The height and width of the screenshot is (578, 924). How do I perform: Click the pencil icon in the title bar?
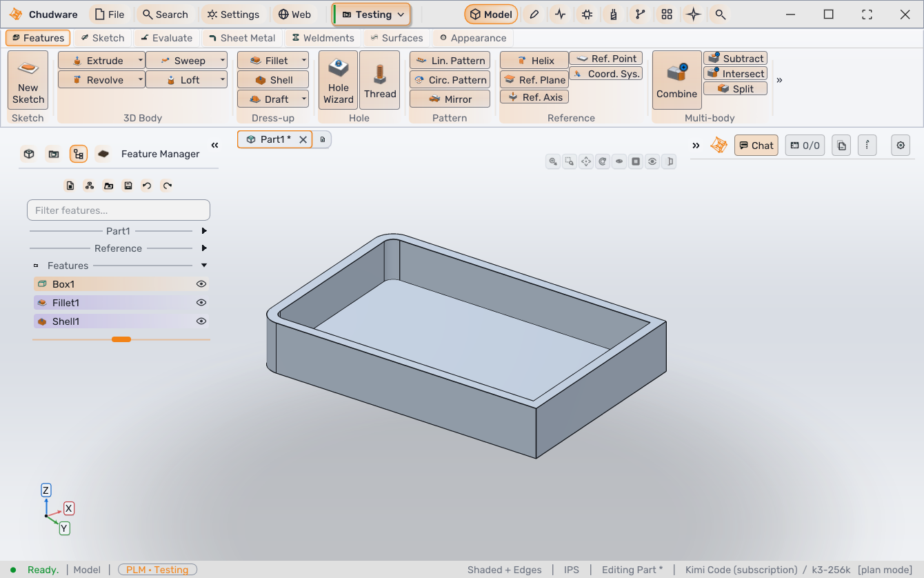click(534, 14)
